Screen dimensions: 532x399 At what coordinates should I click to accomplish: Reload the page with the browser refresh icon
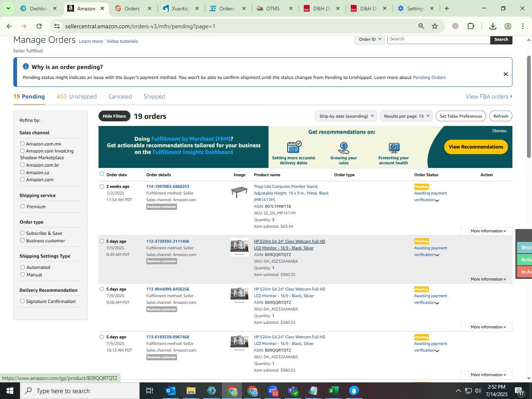point(39,26)
